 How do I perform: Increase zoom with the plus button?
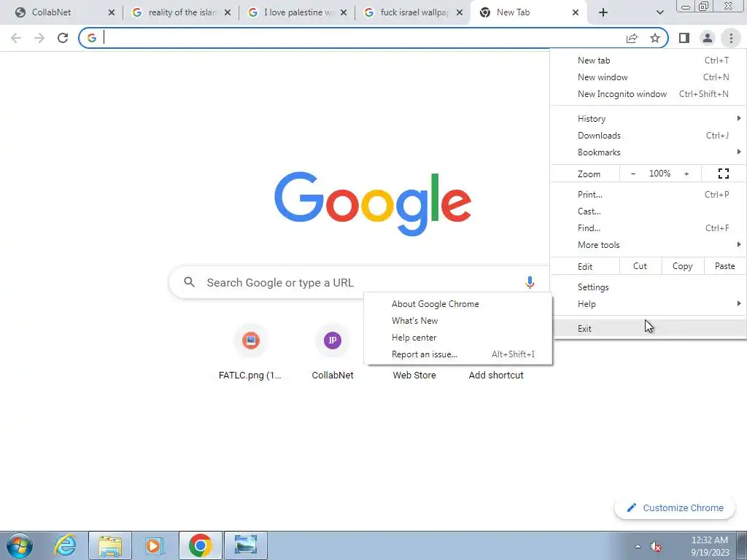point(686,174)
